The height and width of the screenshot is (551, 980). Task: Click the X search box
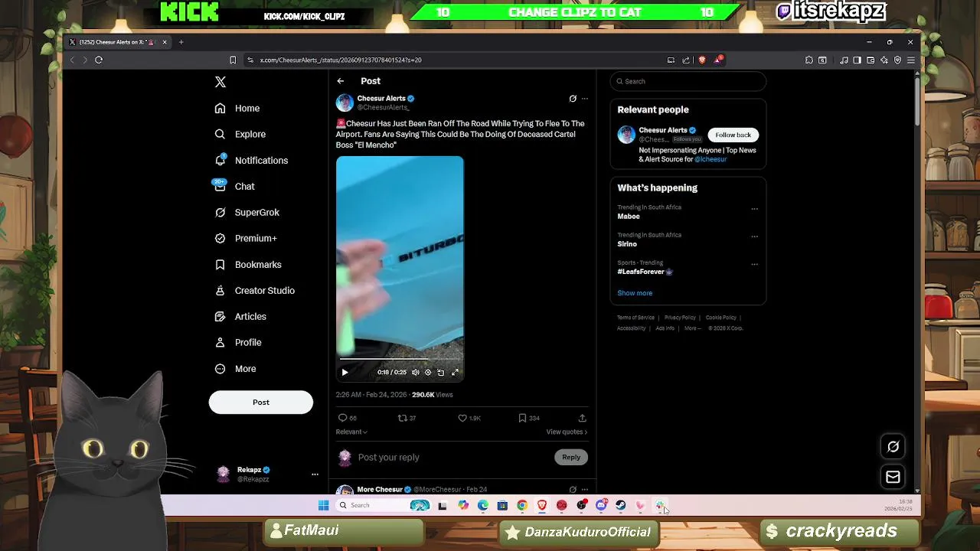[x=688, y=81]
